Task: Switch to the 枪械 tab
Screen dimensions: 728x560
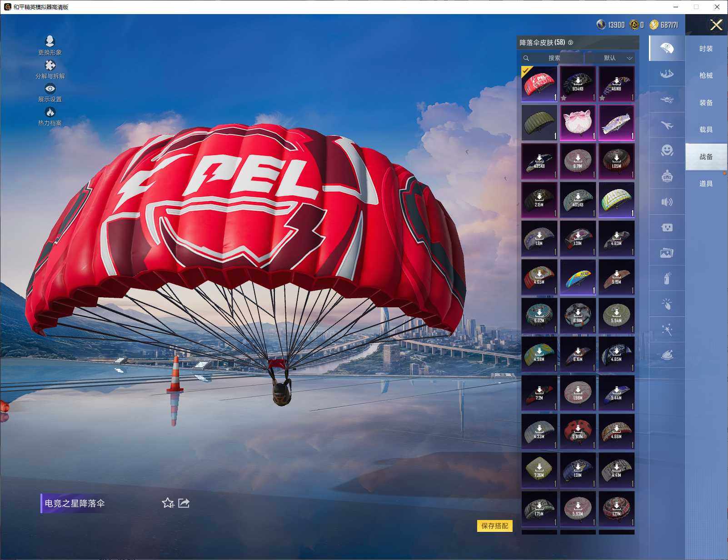Action: click(706, 75)
